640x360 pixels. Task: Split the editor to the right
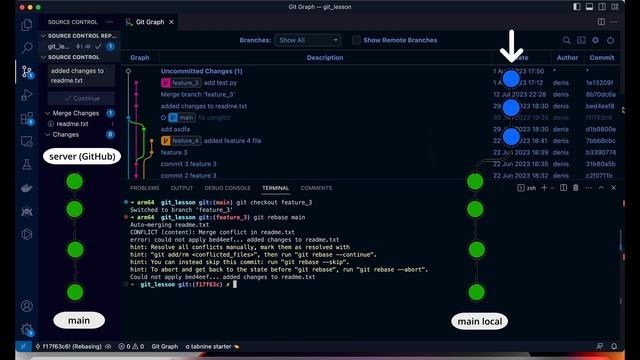(x=601, y=22)
